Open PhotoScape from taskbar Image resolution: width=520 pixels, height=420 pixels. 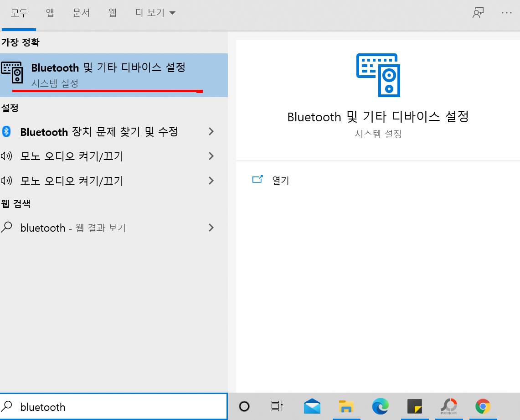[x=449, y=406]
